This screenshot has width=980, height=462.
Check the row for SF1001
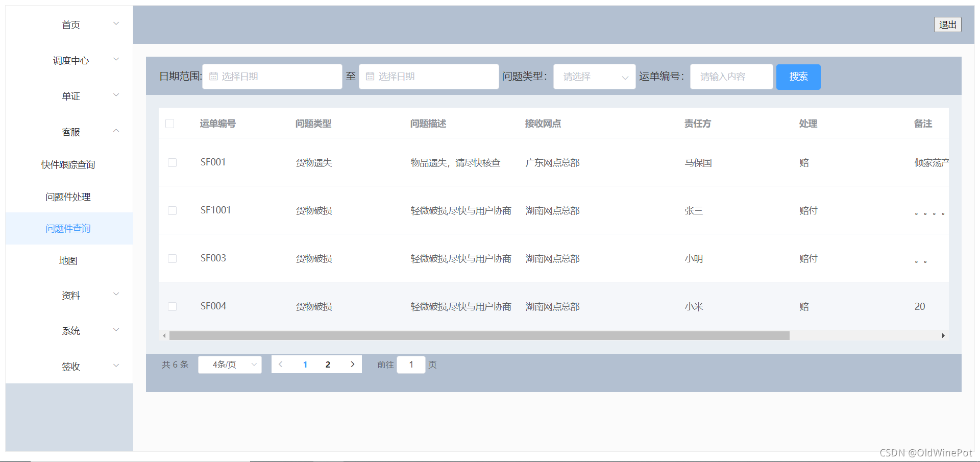tap(173, 210)
